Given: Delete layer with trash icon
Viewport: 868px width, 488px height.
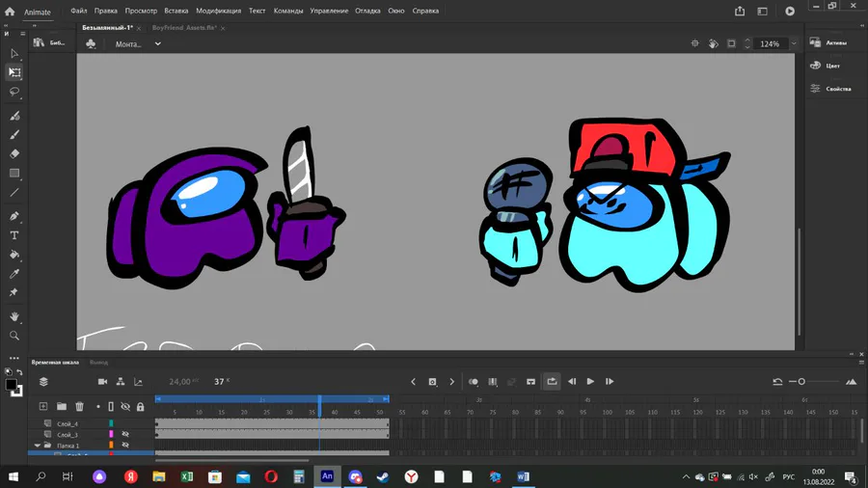Looking at the screenshot, I should coord(80,407).
